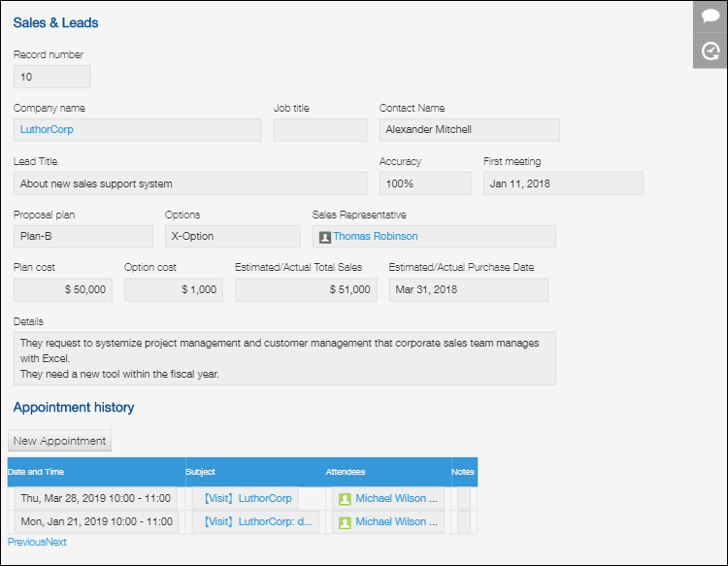Go to Previous page of appointments
This screenshot has width=728, height=566.
pyautogui.click(x=26, y=542)
